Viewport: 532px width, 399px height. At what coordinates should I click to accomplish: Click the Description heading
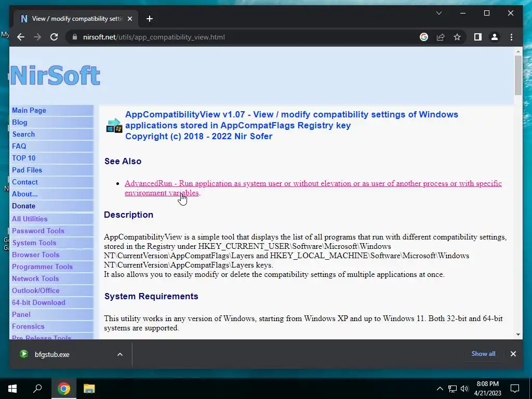129,215
